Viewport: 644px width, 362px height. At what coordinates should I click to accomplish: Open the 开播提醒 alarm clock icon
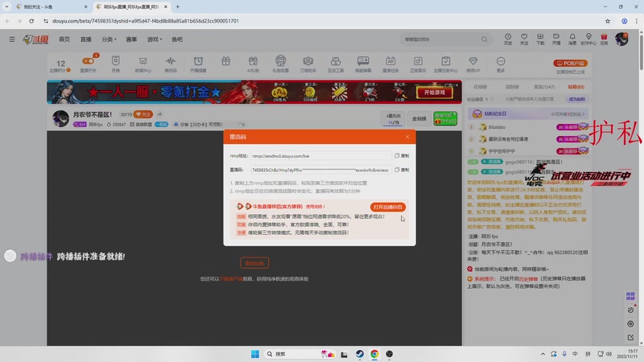pyautogui.click(x=198, y=64)
